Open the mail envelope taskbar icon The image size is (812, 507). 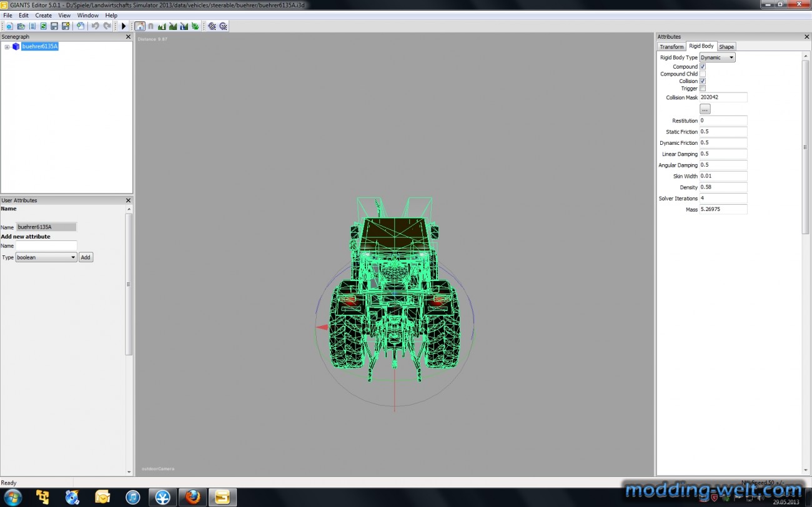(102, 497)
